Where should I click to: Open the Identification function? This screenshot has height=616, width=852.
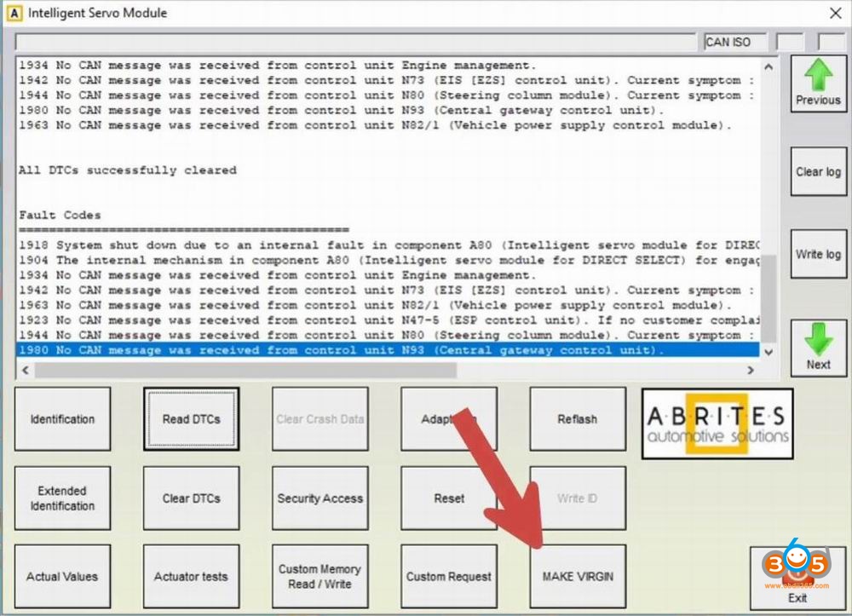(62, 419)
